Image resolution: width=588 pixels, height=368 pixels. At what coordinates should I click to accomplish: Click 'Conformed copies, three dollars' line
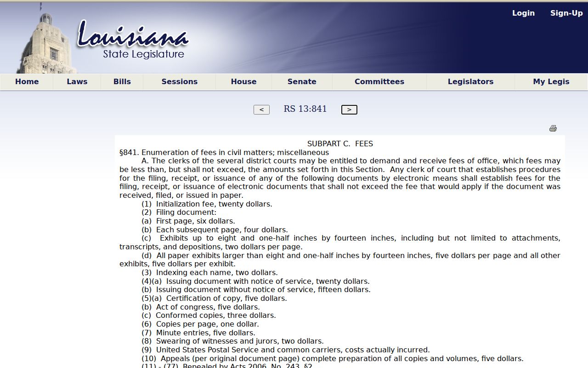click(209, 316)
